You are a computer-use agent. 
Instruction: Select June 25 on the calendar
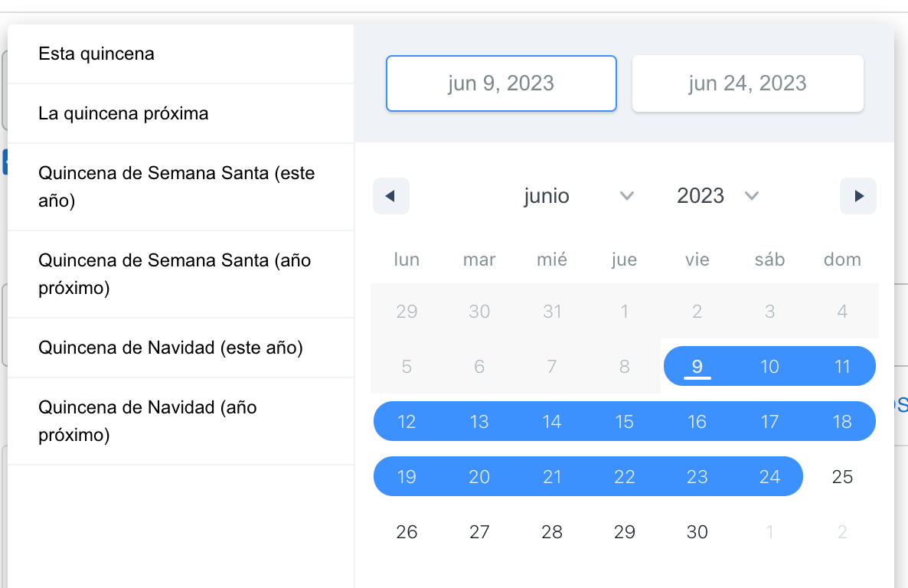(842, 476)
